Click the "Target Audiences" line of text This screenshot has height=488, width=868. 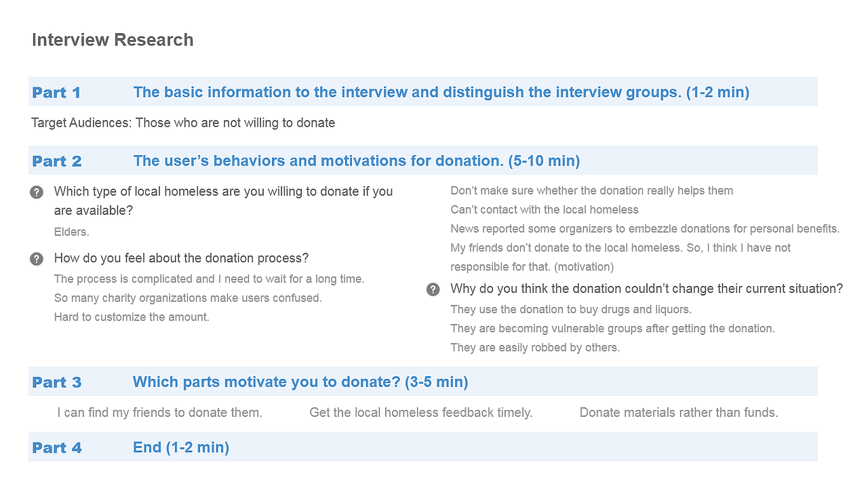click(183, 123)
